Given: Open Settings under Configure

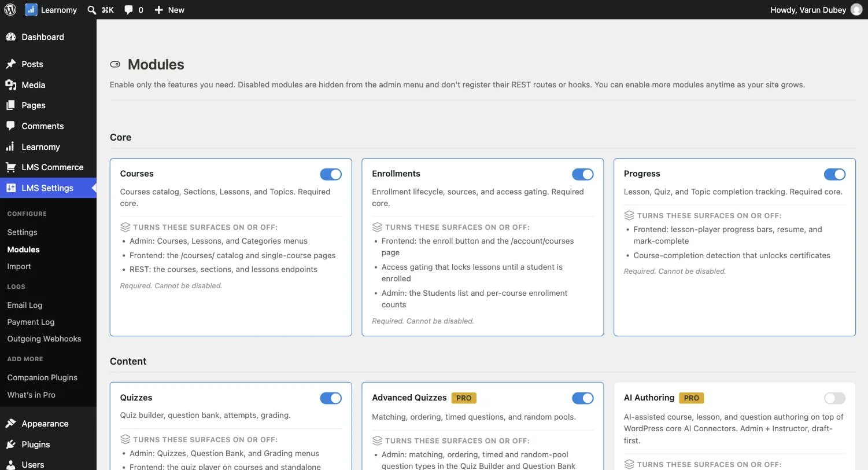Looking at the screenshot, I should coord(22,232).
